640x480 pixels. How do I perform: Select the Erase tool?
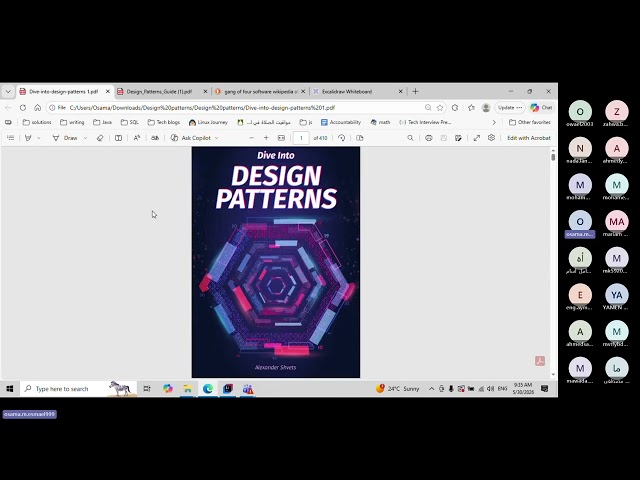[x=100, y=138]
